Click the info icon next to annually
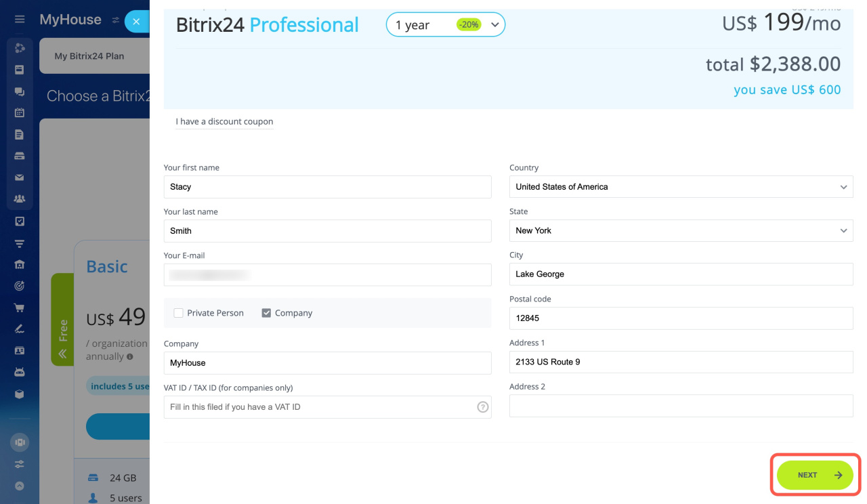 [x=129, y=356]
